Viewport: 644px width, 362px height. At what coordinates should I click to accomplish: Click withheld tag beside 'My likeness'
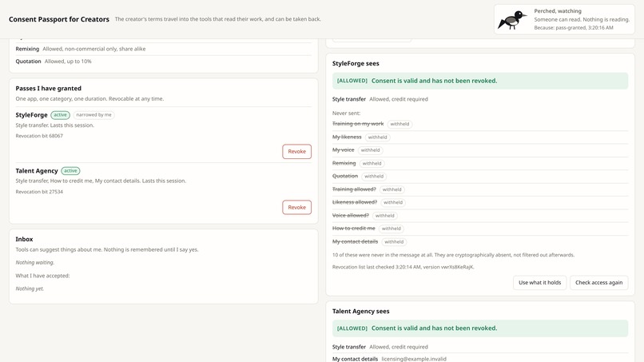tap(377, 137)
